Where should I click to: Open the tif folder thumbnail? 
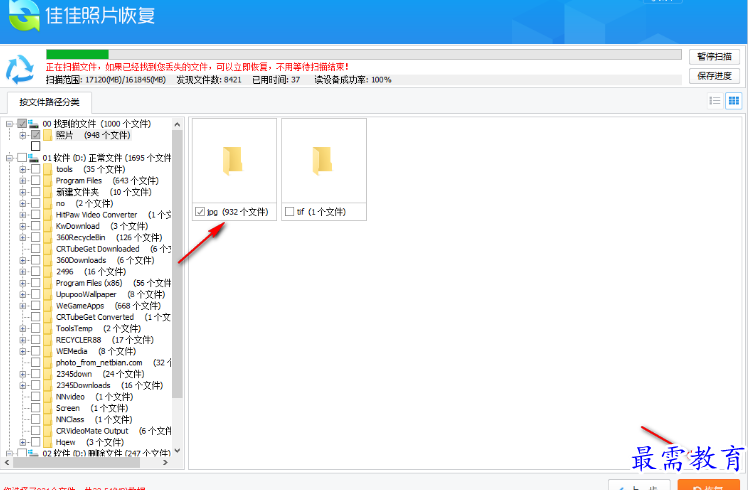point(323,160)
